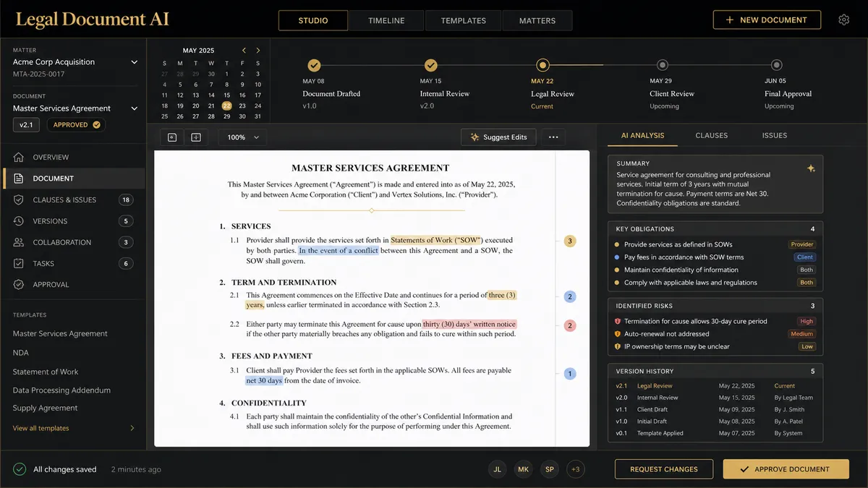Viewport: 868px width, 488px height.
Task: Open the AI Analysis tab
Action: tap(642, 135)
